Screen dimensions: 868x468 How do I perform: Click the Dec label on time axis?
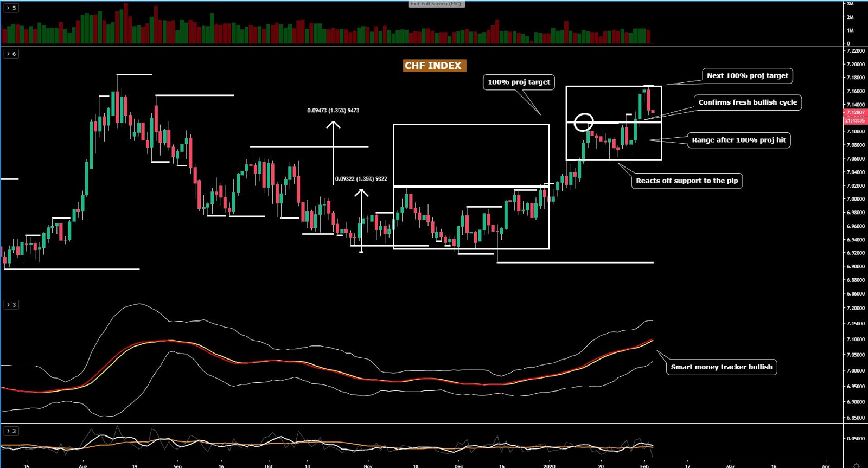click(x=458, y=466)
